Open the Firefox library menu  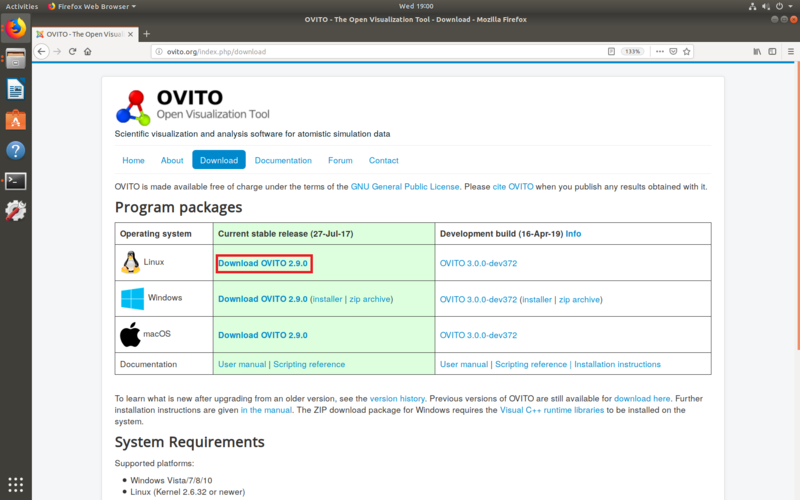[x=757, y=52]
